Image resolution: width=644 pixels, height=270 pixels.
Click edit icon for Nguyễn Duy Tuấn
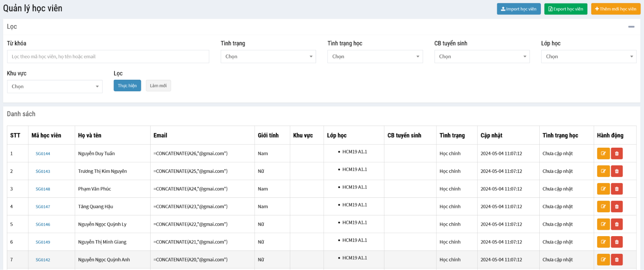(x=603, y=154)
